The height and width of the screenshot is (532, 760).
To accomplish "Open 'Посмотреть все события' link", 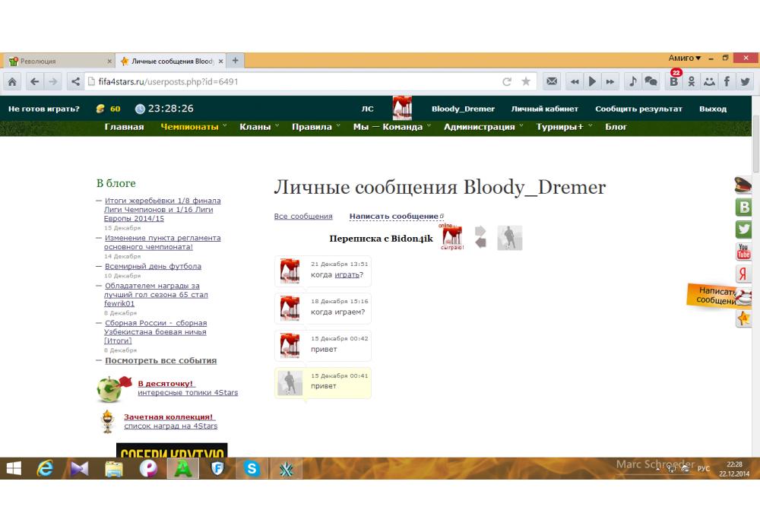I will (x=160, y=360).
